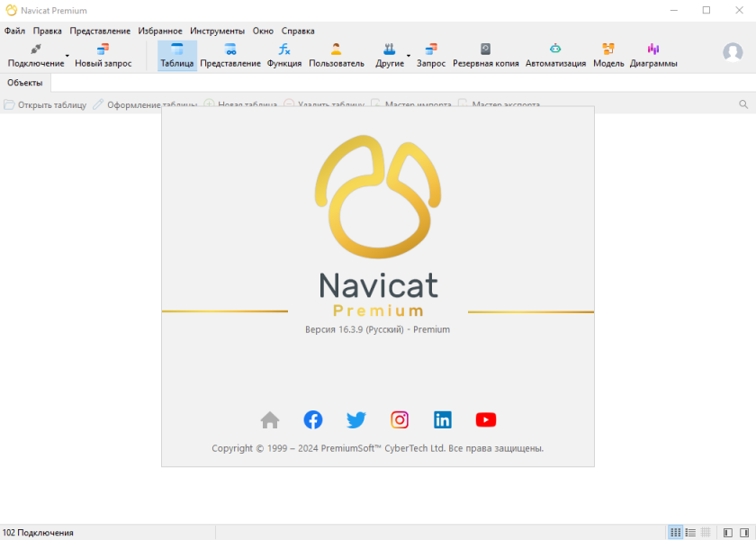
Task: Open the LinkedIn link icon
Action: 443,420
